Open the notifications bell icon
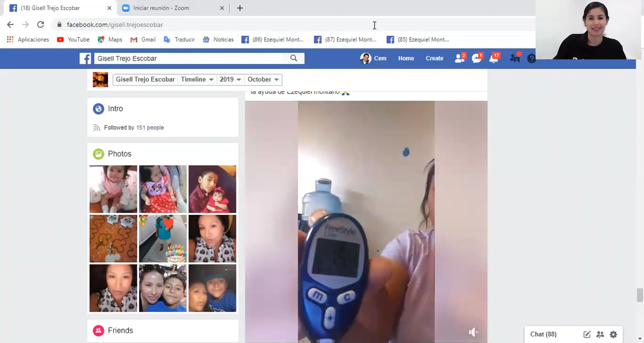 pos(494,58)
